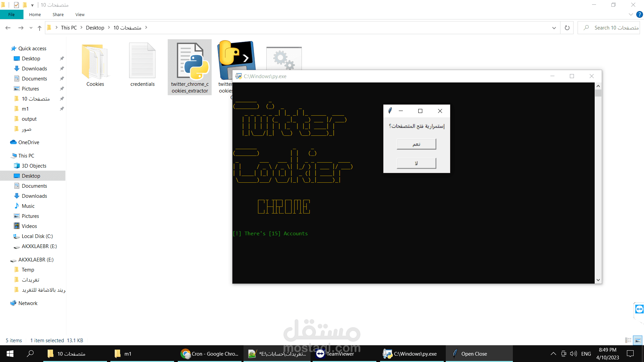This screenshot has width=644, height=362.
Task: Click the gear settings file icon
Action: click(x=284, y=58)
